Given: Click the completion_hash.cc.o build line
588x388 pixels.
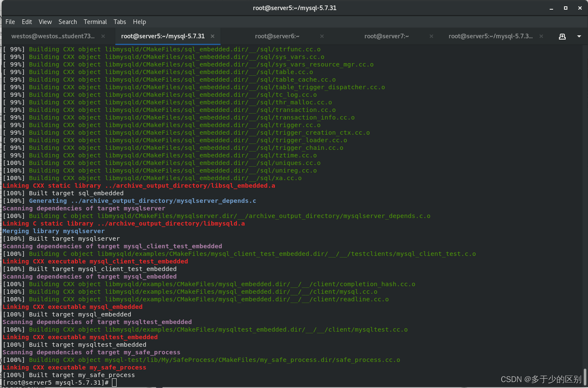Looking at the screenshot, I should [x=209, y=284].
